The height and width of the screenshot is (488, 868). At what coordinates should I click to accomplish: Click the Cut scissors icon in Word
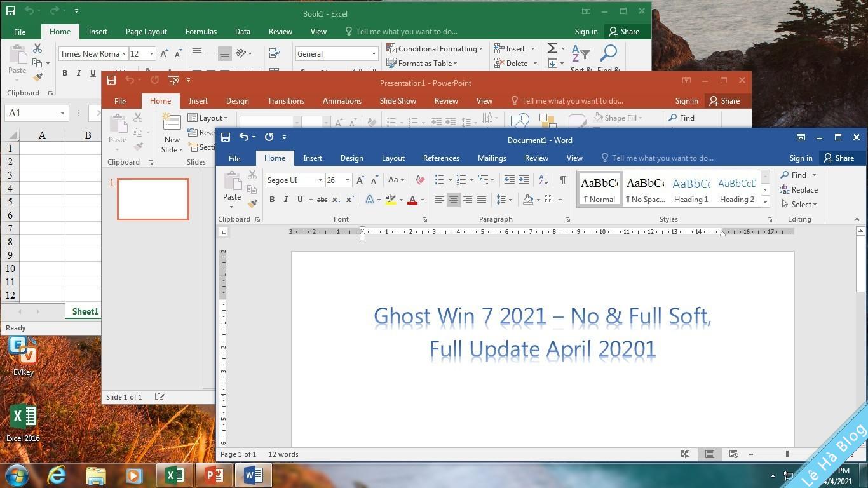point(252,174)
